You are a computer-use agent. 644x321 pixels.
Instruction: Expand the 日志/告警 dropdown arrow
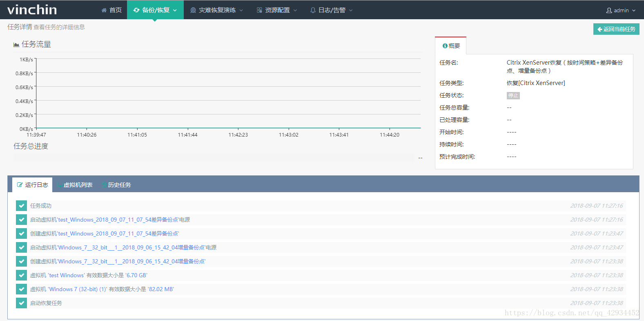pos(351,10)
